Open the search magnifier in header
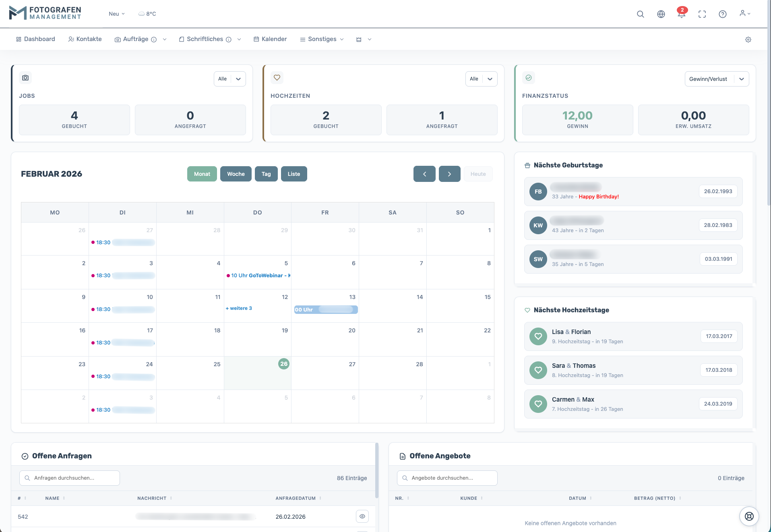This screenshot has height=532, width=771. click(640, 14)
